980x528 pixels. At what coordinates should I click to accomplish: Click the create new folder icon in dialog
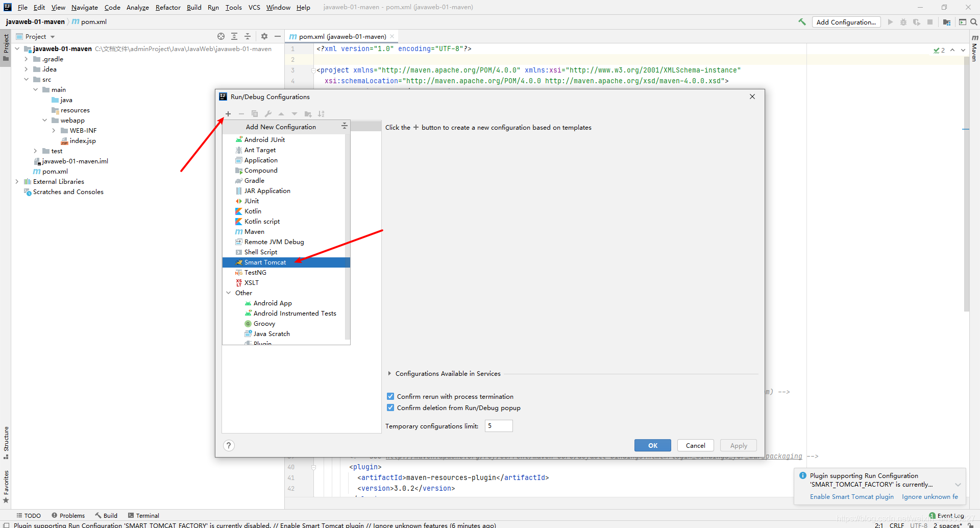308,114
